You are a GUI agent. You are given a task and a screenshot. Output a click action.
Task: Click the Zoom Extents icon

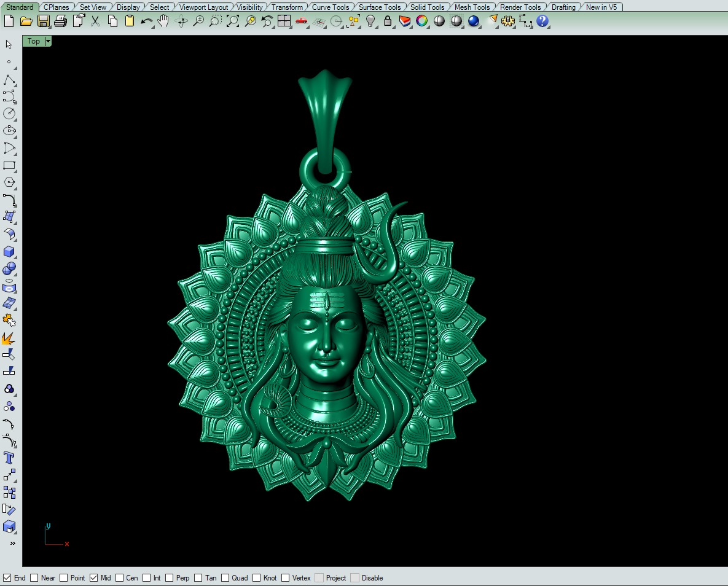233,21
